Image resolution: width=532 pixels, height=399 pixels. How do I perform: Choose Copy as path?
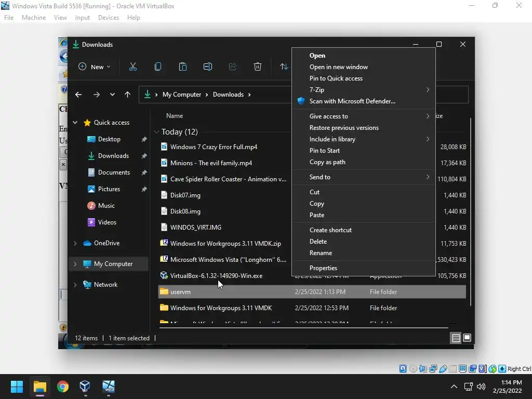tap(364, 162)
